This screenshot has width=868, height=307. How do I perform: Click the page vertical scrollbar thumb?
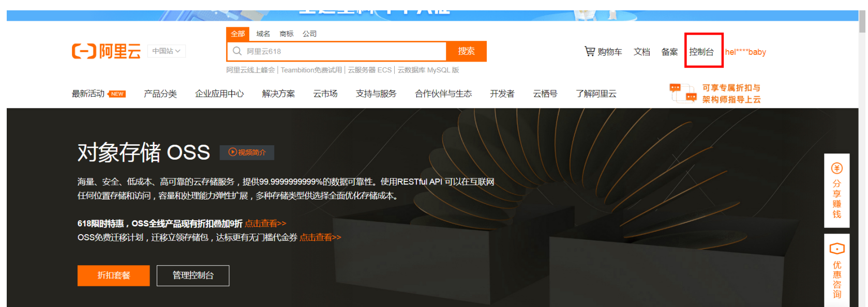click(862, 21)
